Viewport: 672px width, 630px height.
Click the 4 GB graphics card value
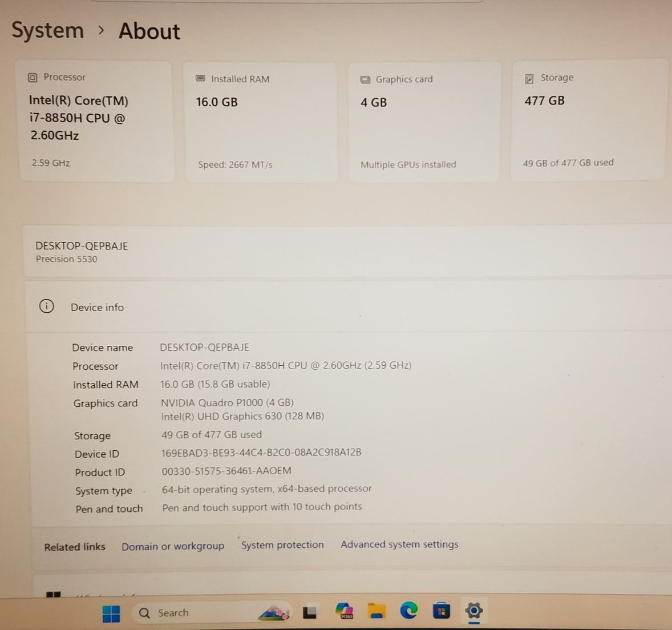(x=374, y=103)
